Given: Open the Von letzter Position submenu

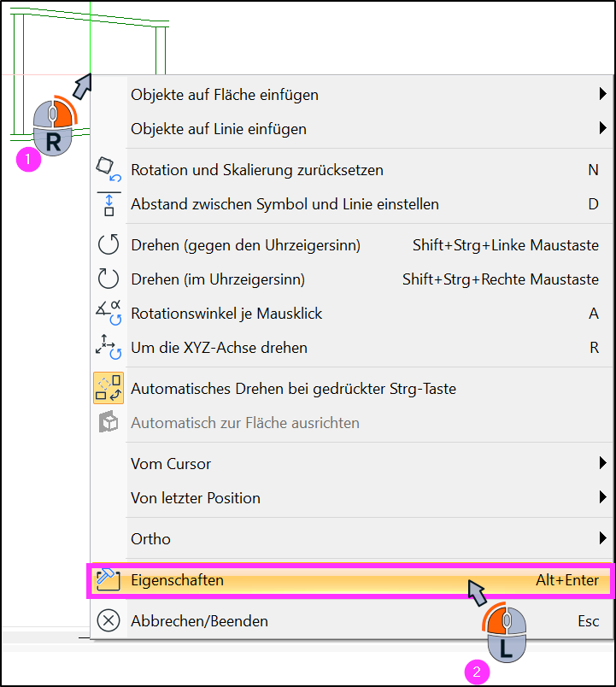Looking at the screenshot, I should tap(351, 497).
